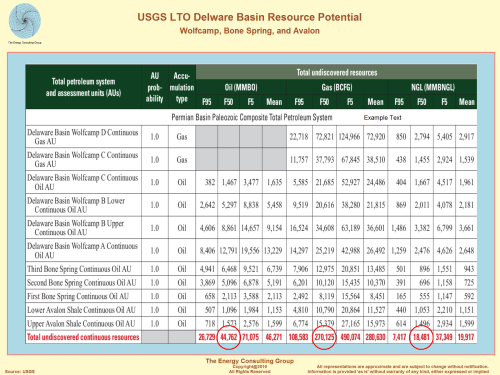Click total gas mean value 280,630
The width and height of the screenshot is (500, 375).
pyautogui.click(x=375, y=337)
